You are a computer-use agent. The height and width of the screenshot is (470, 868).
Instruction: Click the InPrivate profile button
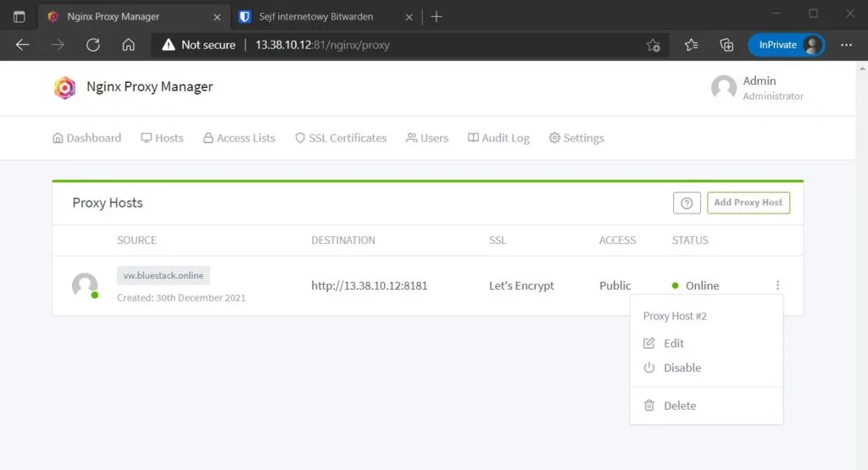click(786, 45)
